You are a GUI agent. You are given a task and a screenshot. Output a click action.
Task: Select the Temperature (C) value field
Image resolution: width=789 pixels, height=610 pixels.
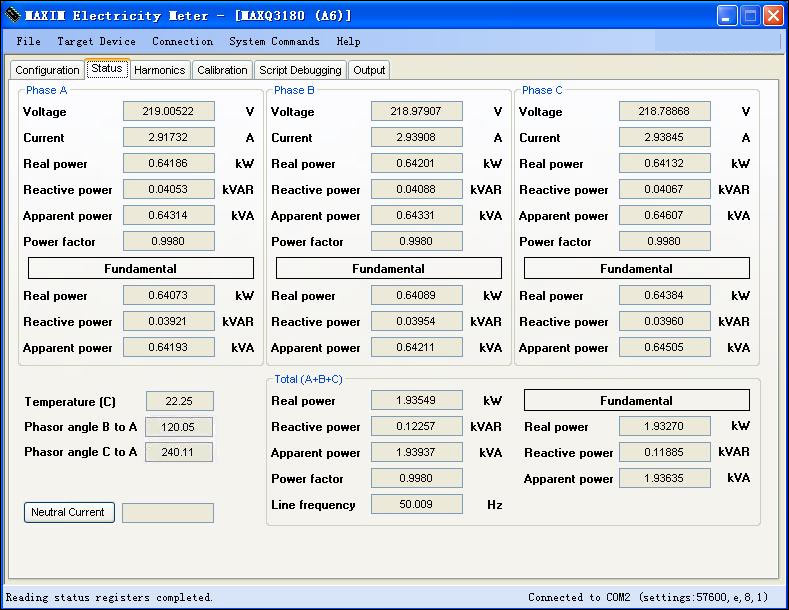click(x=179, y=401)
